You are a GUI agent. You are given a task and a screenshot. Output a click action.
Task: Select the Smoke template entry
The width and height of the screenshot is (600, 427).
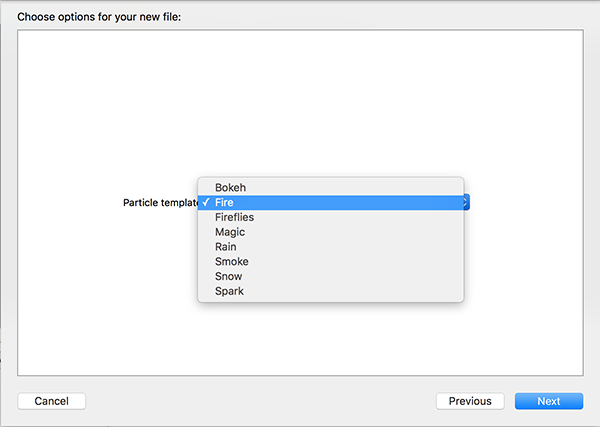331,262
